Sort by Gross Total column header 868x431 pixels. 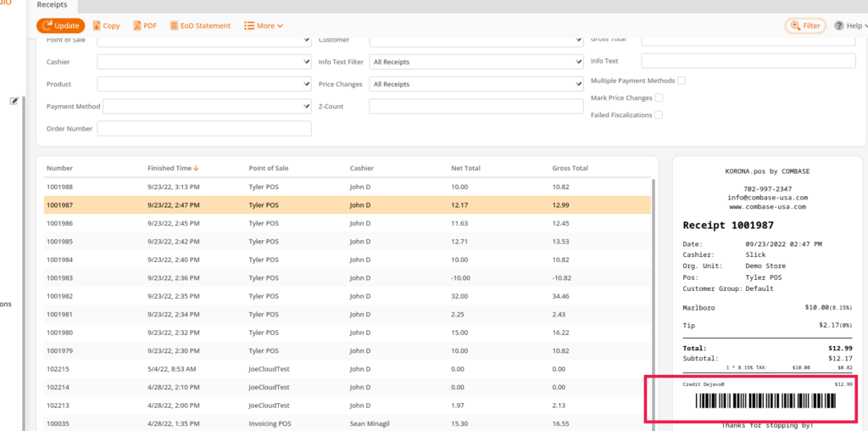click(x=570, y=168)
